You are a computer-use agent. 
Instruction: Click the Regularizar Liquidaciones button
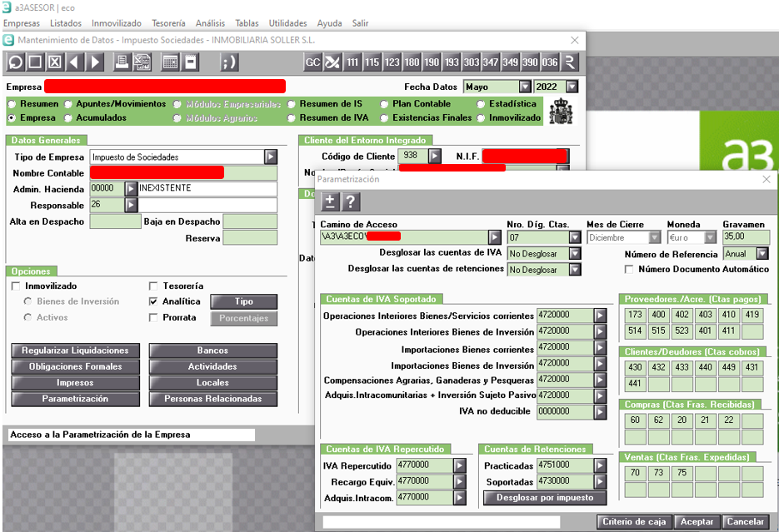(76, 351)
